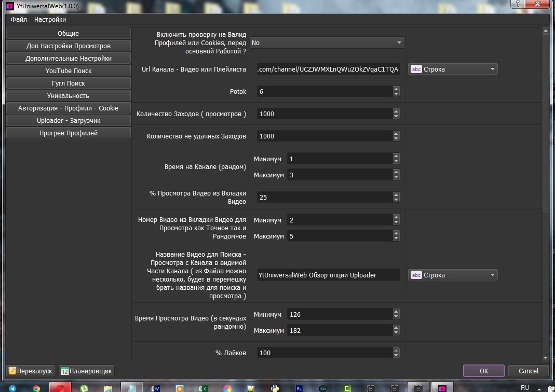Switch to the YouTube Поиск tab

point(69,71)
